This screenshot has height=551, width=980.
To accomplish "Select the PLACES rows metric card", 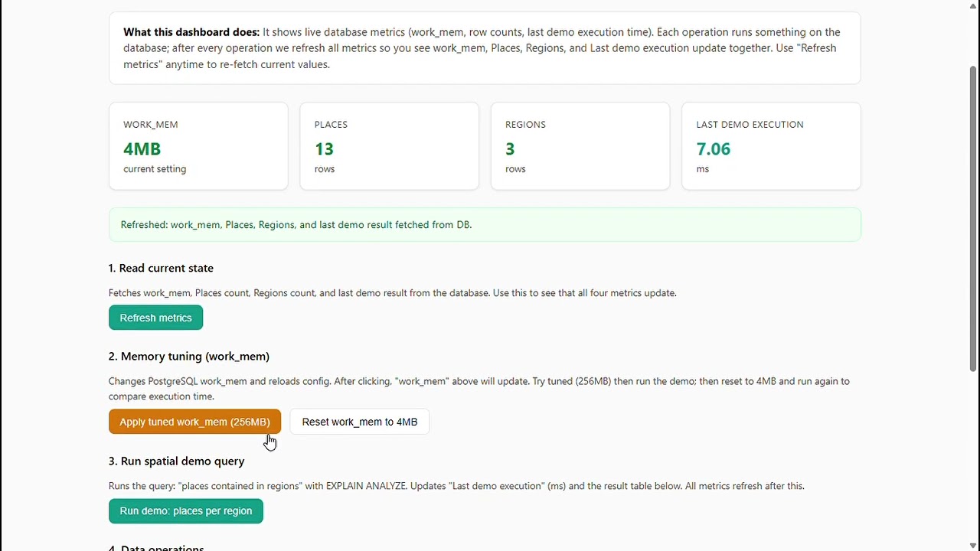I will pos(389,146).
